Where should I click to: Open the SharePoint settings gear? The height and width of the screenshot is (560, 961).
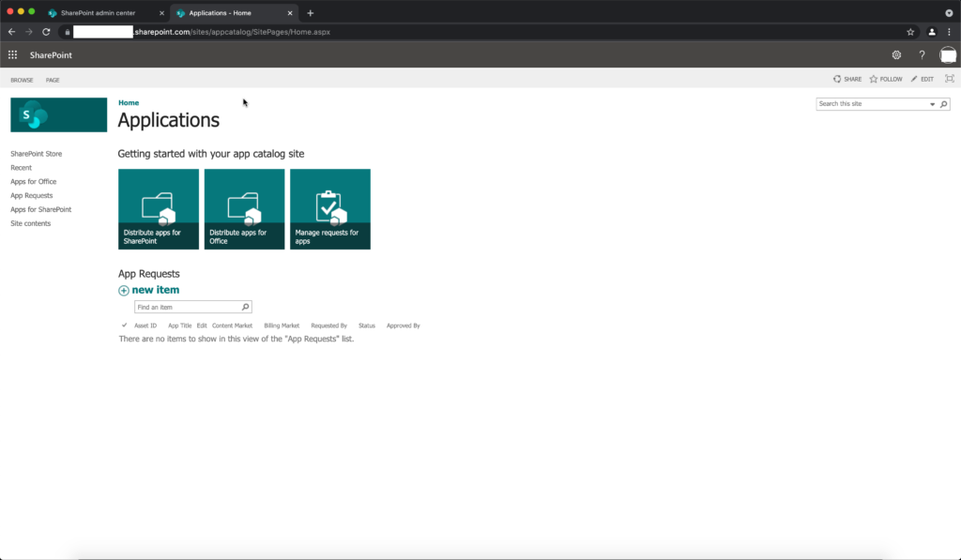[x=896, y=55]
